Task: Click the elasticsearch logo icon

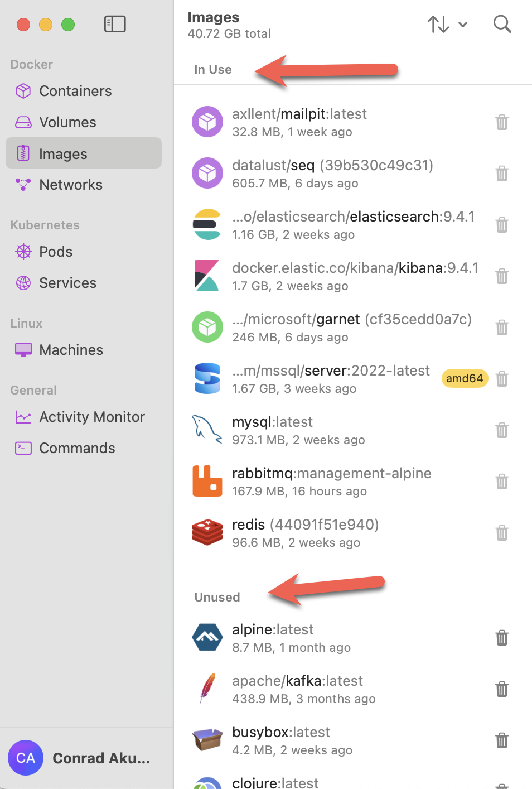Action: tap(207, 224)
